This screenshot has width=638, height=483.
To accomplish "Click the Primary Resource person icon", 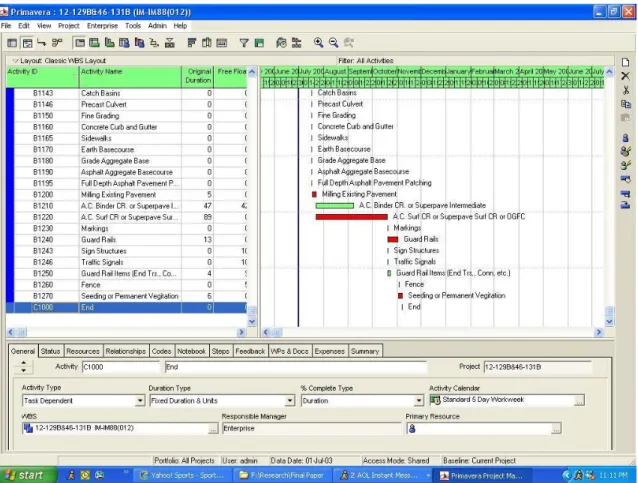I will (x=412, y=428).
